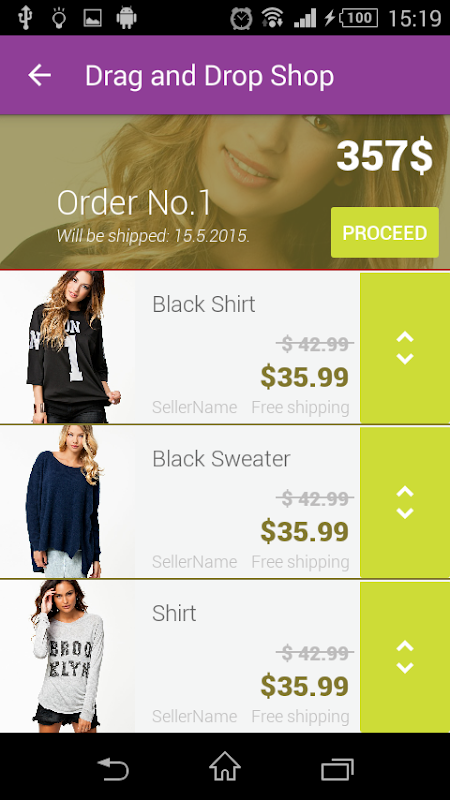Tap the reorder handle for Black Sweater
The height and width of the screenshot is (800, 450).
[405, 503]
